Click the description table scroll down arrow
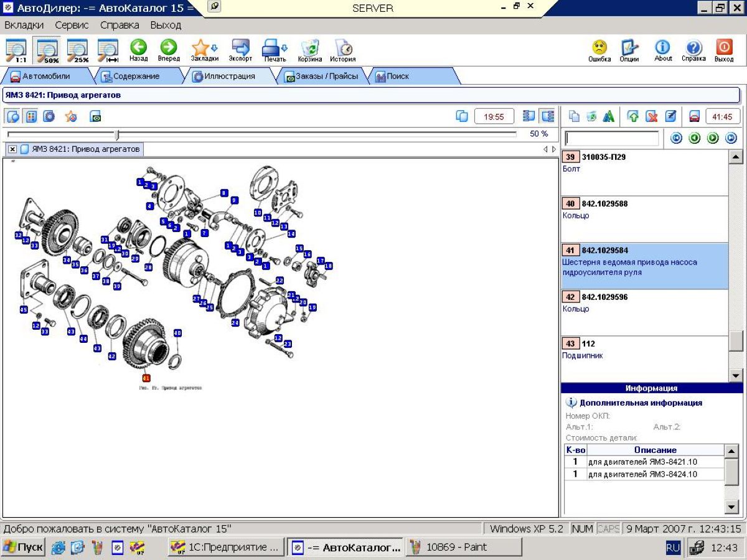 (732, 507)
